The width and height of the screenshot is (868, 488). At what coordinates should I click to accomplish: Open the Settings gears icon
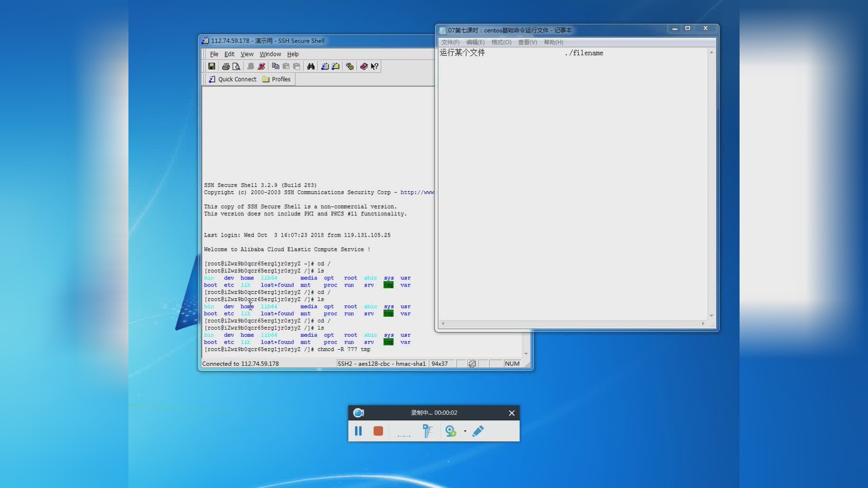(350, 66)
